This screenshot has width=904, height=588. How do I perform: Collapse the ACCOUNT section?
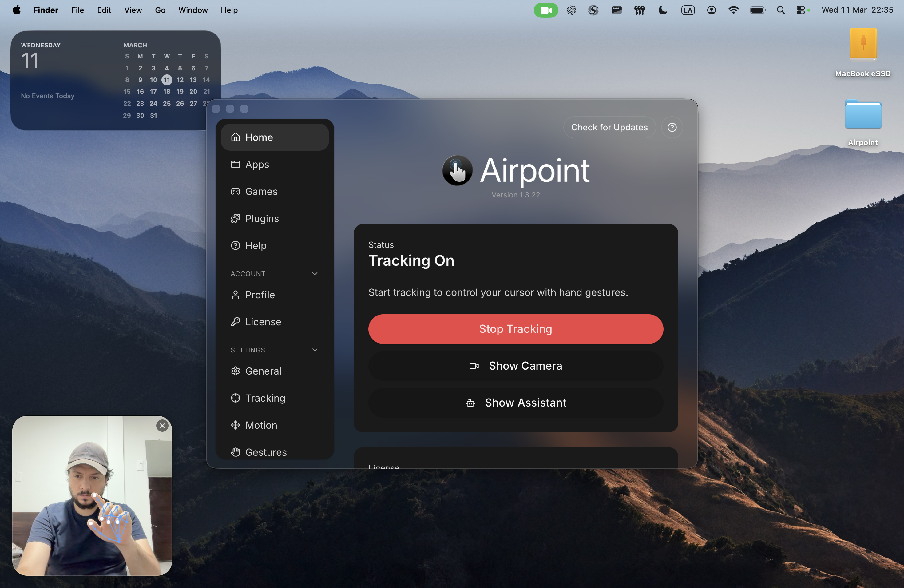coord(315,273)
